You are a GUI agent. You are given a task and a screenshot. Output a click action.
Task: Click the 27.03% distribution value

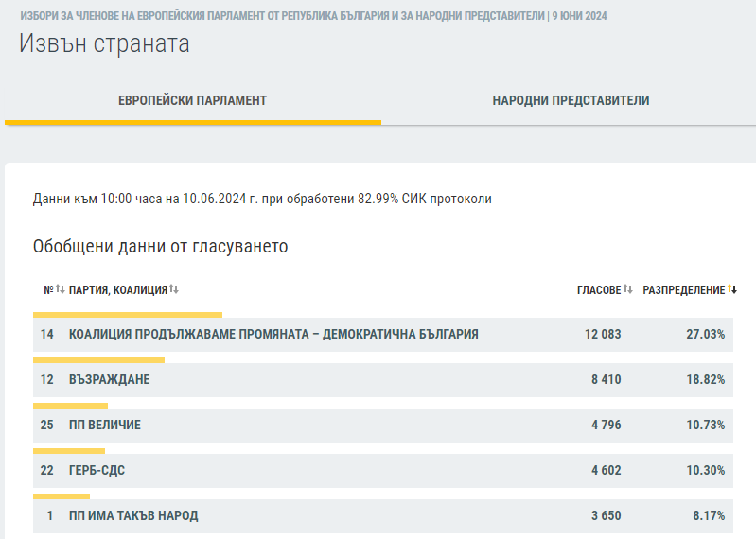(x=705, y=334)
